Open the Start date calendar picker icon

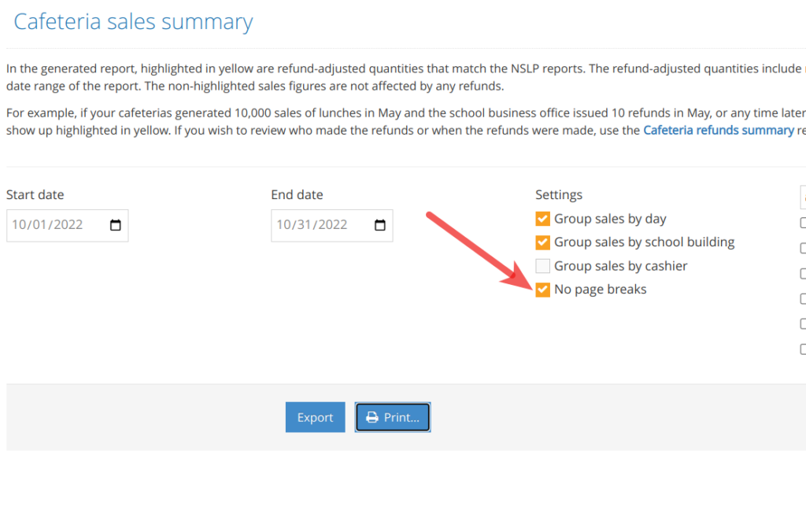[116, 225]
